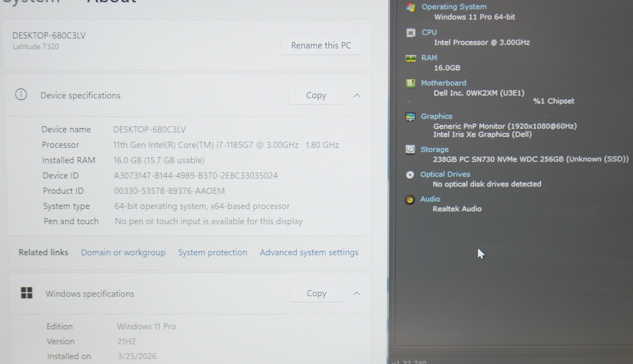Click the Audio speaker icon

[x=410, y=199]
